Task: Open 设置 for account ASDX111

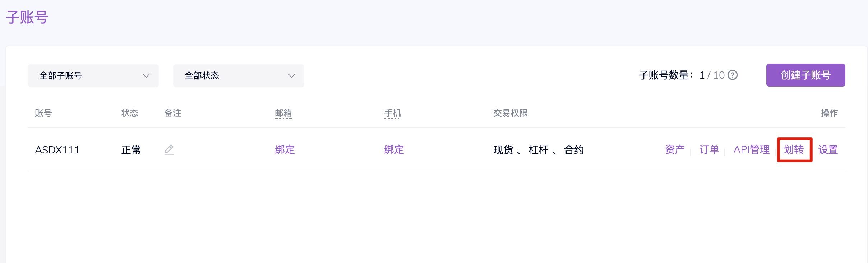Action: coord(828,149)
